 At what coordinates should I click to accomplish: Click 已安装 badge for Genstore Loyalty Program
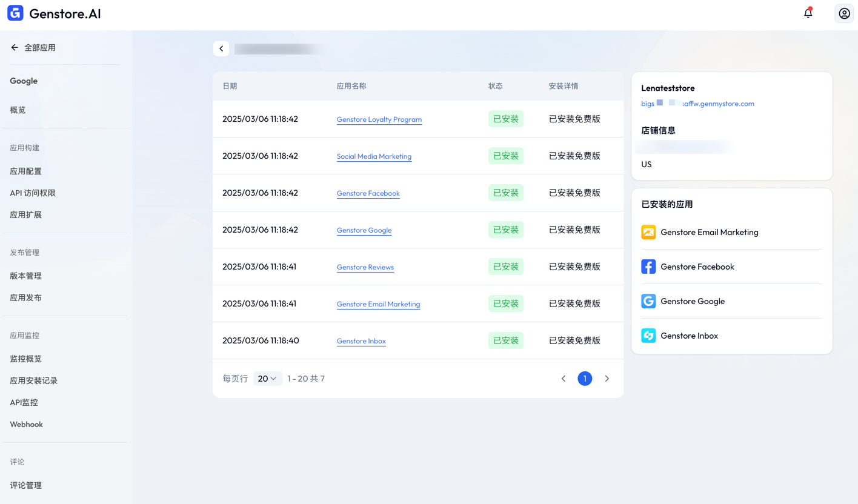[x=506, y=119]
